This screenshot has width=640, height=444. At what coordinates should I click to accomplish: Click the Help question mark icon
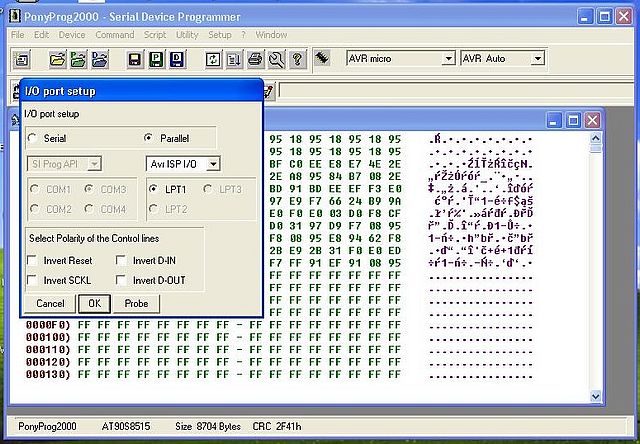pos(298,60)
